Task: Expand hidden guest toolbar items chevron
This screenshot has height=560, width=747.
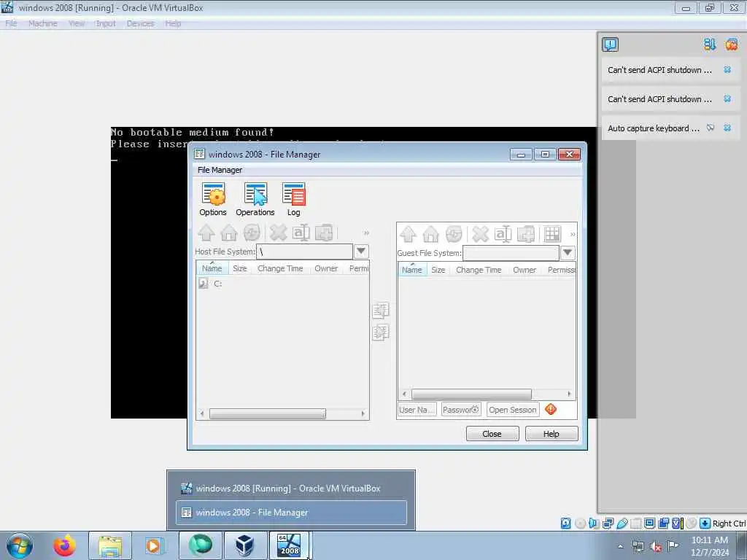Action: click(573, 234)
